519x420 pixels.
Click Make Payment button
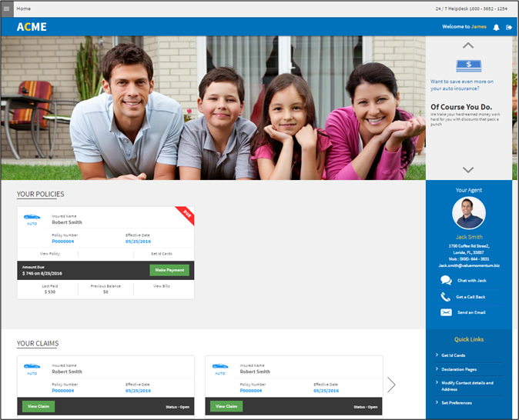point(169,270)
